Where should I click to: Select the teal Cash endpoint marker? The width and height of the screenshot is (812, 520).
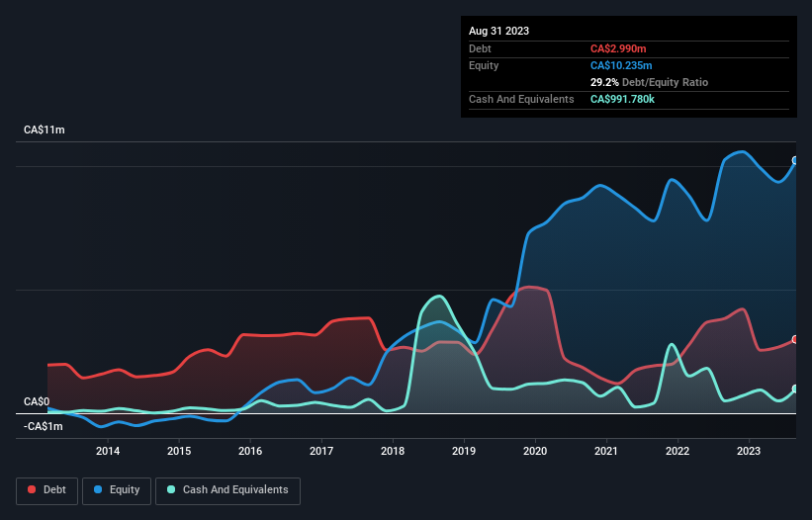point(795,389)
